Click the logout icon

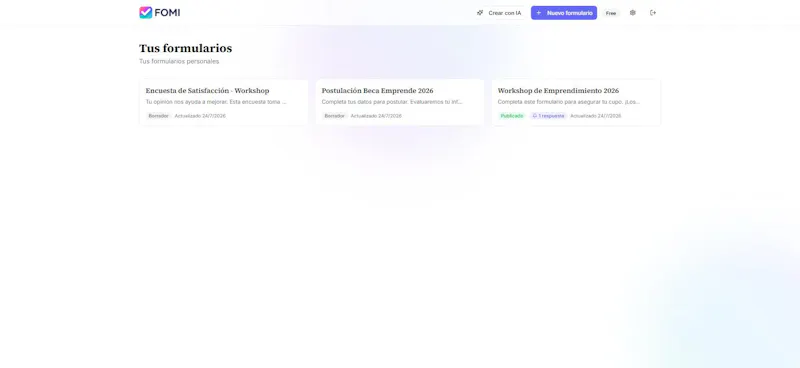653,13
